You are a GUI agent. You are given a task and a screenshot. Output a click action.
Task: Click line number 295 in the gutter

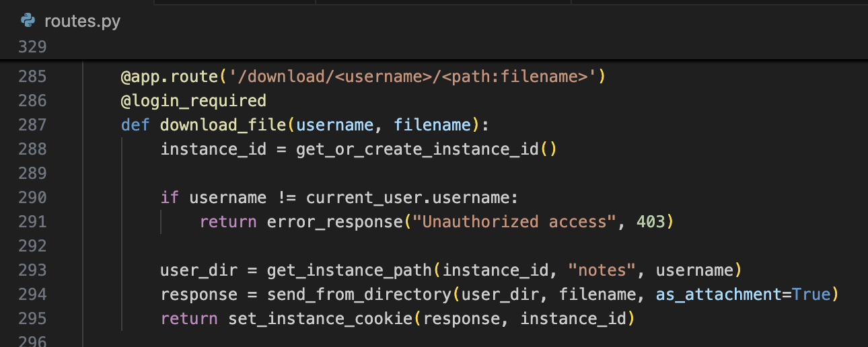33,319
